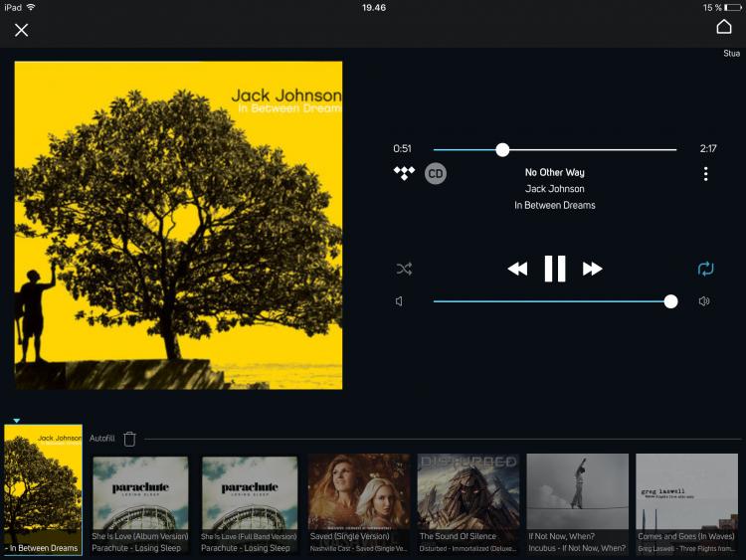Pause the current song

click(555, 269)
